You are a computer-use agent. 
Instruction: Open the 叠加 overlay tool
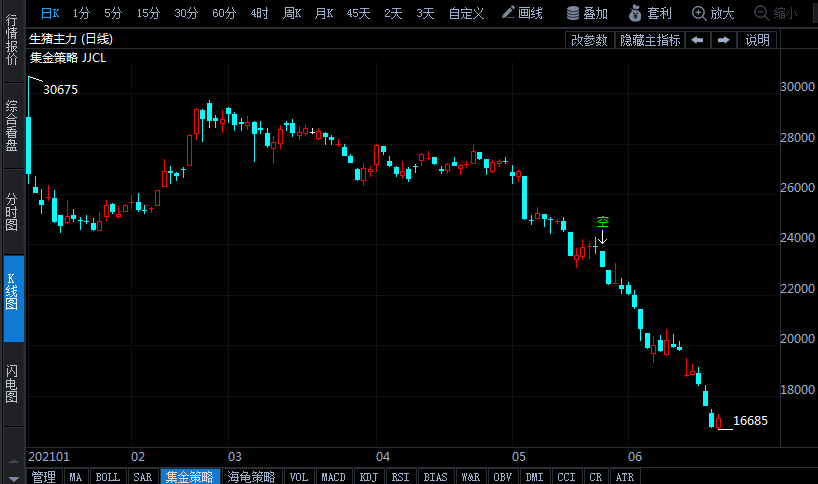[587, 14]
